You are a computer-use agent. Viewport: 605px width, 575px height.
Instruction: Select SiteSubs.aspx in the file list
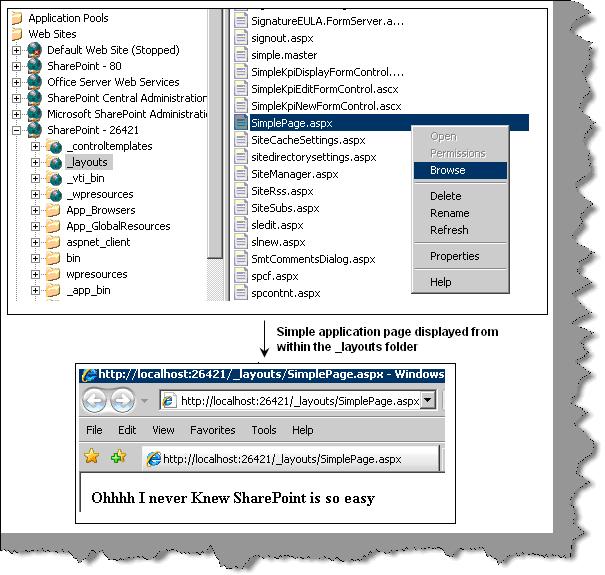pyautogui.click(x=285, y=208)
